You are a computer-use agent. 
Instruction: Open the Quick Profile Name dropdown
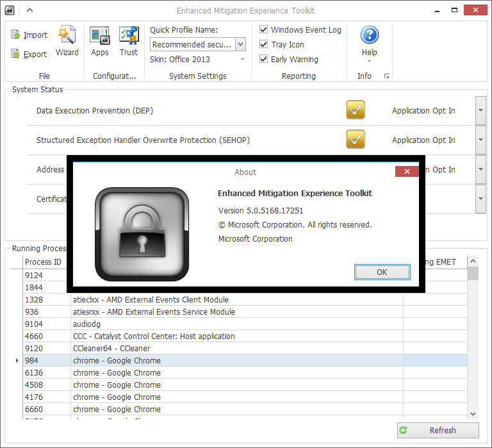240,44
